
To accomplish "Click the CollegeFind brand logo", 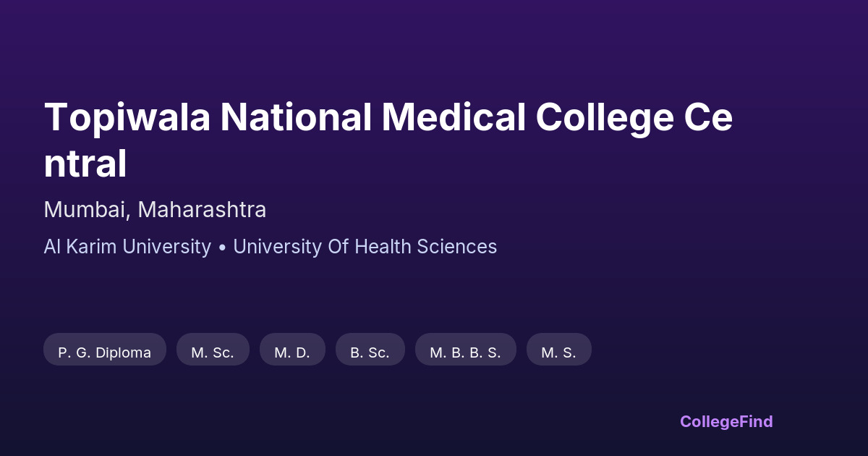I will coord(726,421).
